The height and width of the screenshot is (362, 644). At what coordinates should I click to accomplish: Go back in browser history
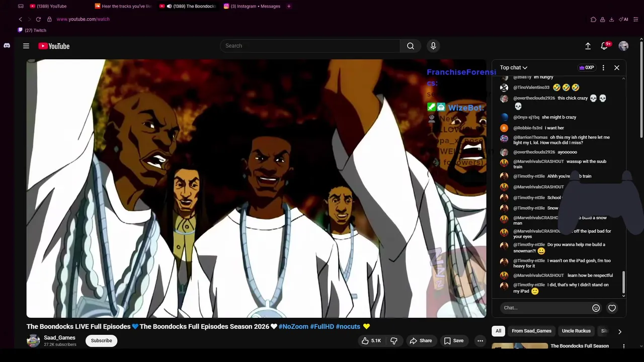coord(21,19)
